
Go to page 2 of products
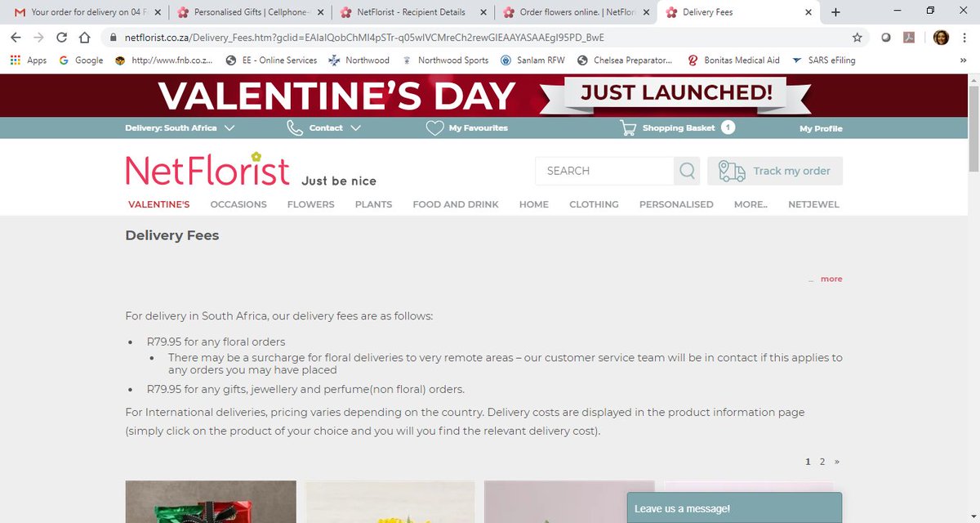[x=822, y=462]
